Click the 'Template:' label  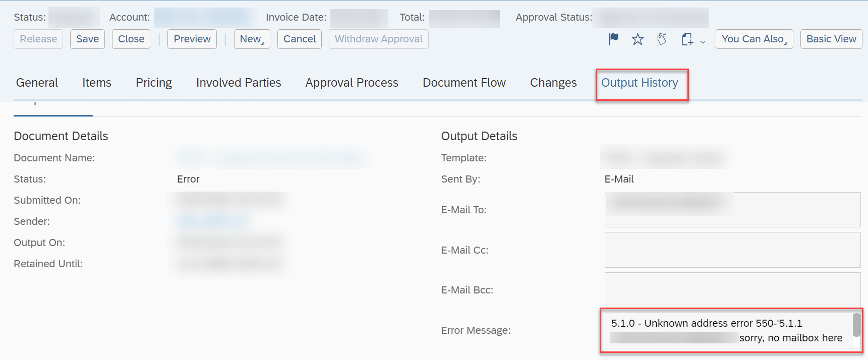coord(464,158)
